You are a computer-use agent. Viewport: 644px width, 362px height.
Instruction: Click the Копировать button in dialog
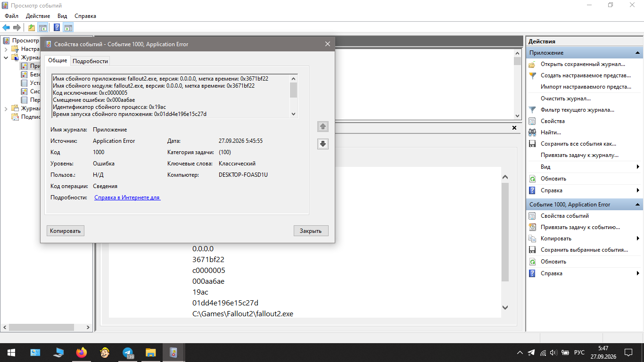[66, 230]
